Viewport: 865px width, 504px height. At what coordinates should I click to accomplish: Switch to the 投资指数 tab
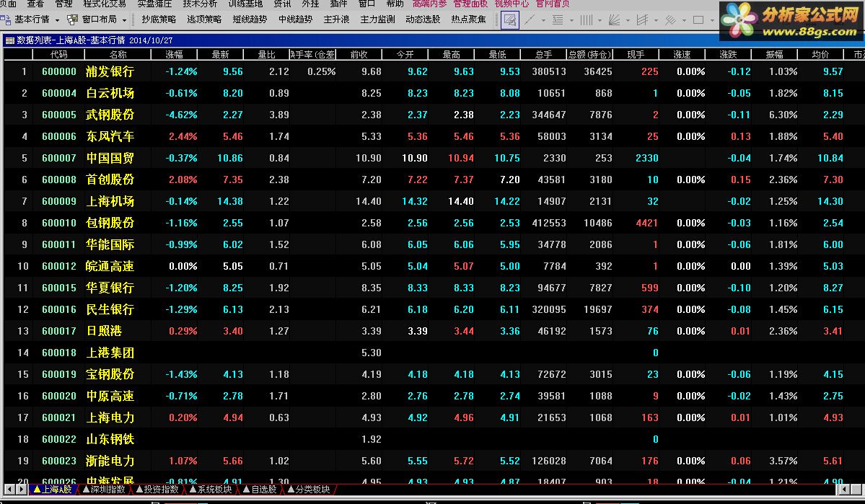pyautogui.click(x=158, y=490)
